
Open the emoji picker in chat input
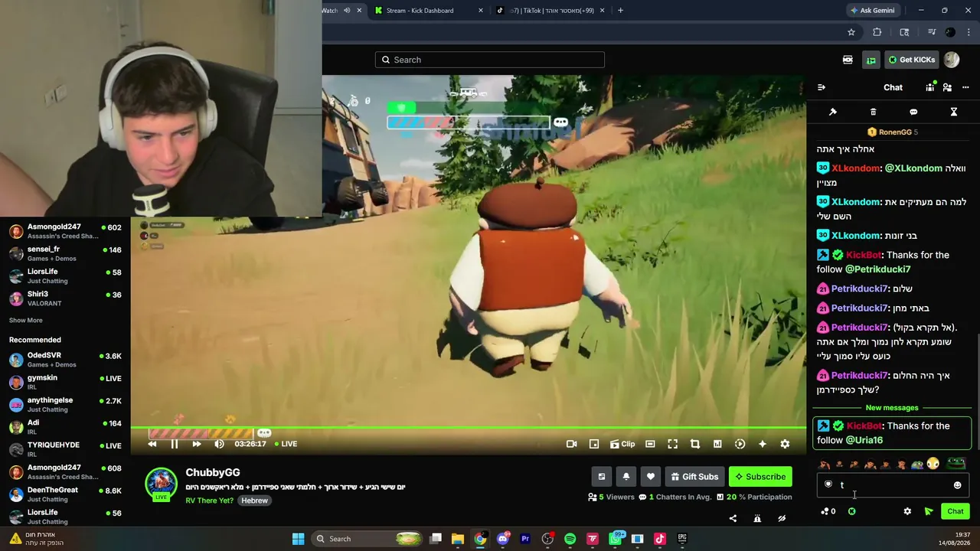pyautogui.click(x=957, y=484)
